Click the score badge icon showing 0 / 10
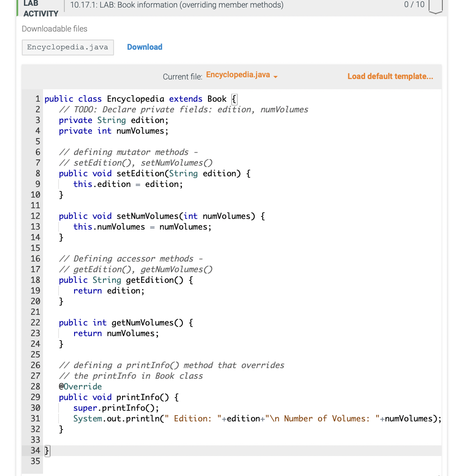This screenshot has height=476, width=457. (435, 7)
